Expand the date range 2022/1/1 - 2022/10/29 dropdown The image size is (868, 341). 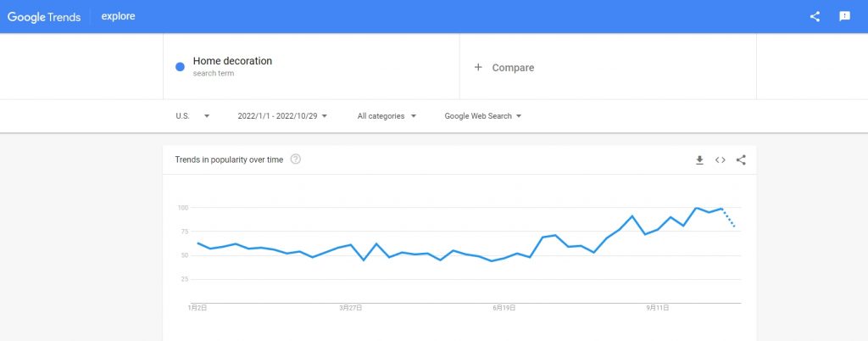coord(282,116)
